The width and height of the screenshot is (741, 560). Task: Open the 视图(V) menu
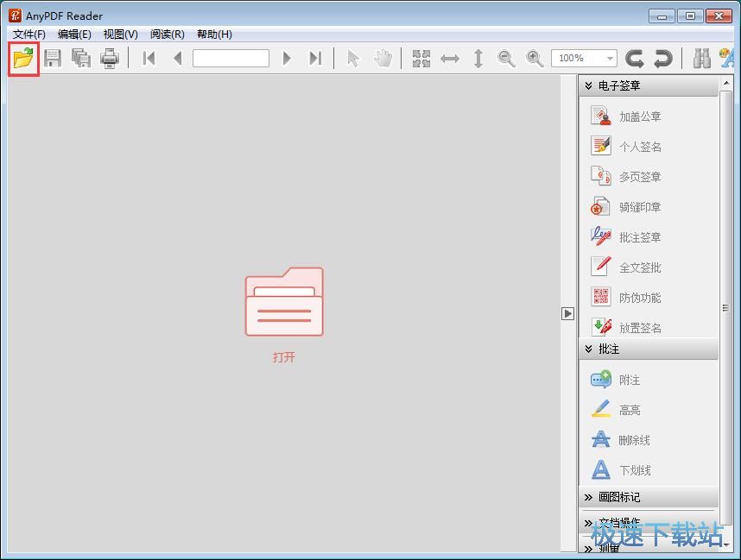tap(120, 35)
